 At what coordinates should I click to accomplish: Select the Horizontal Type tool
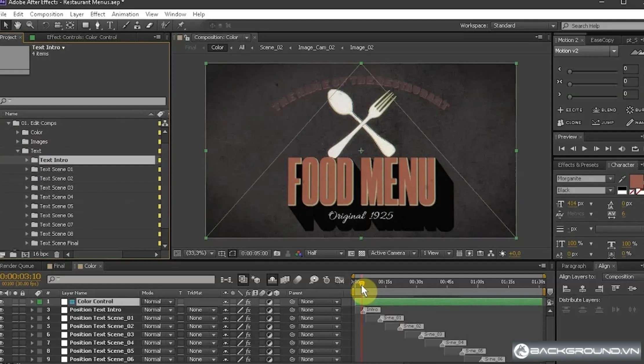110,25
